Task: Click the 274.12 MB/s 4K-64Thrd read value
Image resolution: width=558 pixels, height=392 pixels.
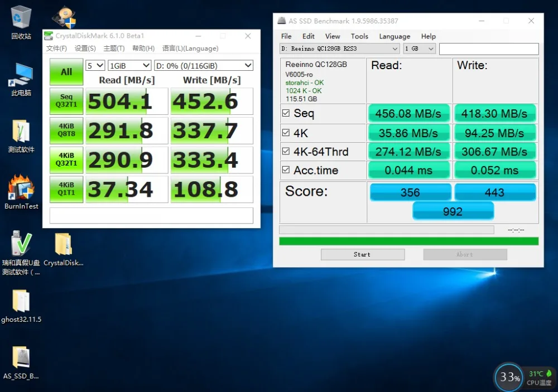Action: pyautogui.click(x=408, y=152)
